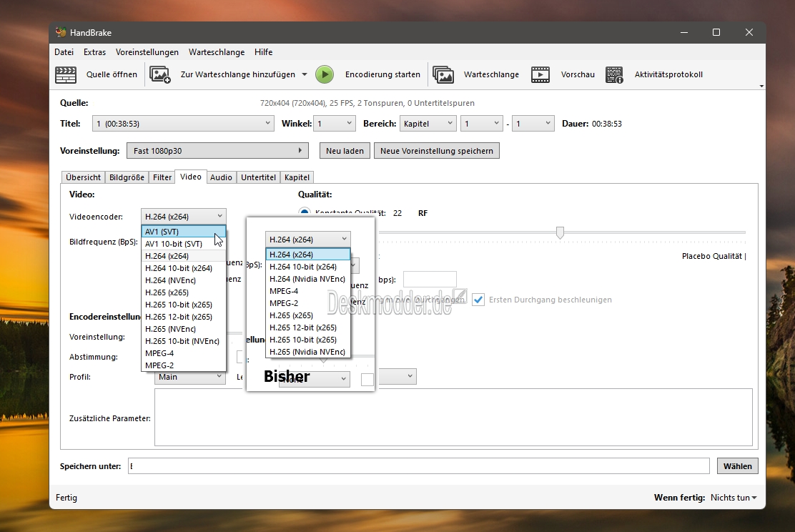Screen dimensions: 795x532
Task: Open the Voreinstellungen menu
Action: pos(147,52)
